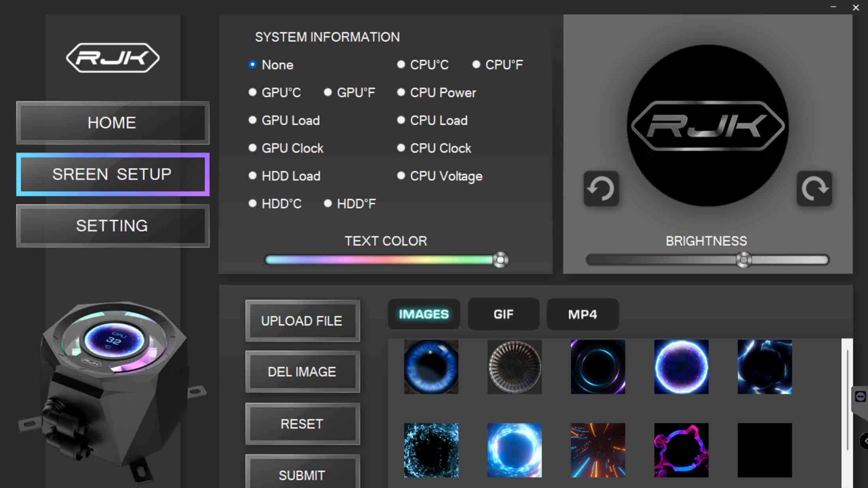Select CPU°F system info option

[476, 64]
